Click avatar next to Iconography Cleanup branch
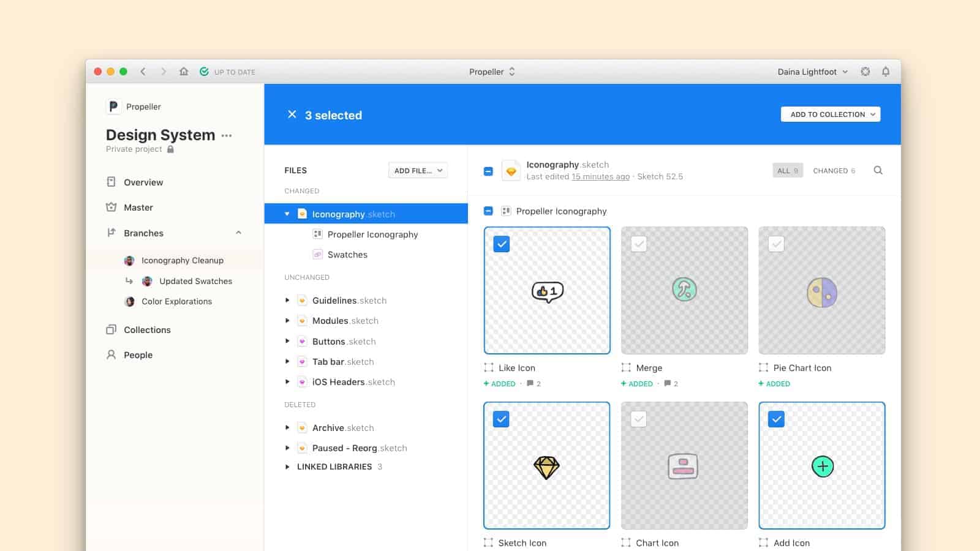Screen dimensions: 980x551 129,260
